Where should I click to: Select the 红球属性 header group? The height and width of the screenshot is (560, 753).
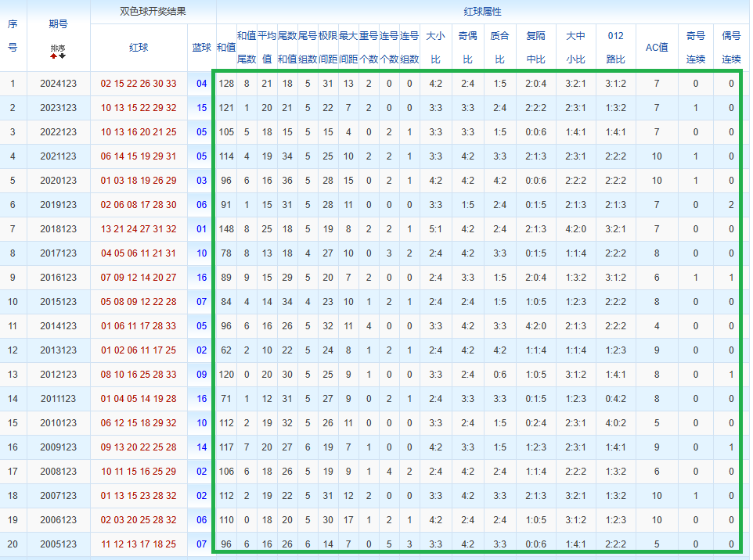click(x=482, y=12)
